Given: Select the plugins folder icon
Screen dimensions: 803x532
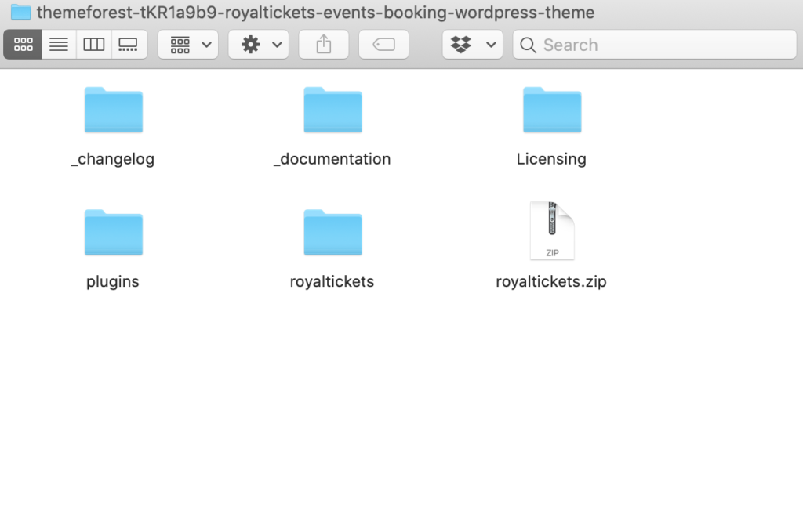Looking at the screenshot, I should [x=114, y=232].
